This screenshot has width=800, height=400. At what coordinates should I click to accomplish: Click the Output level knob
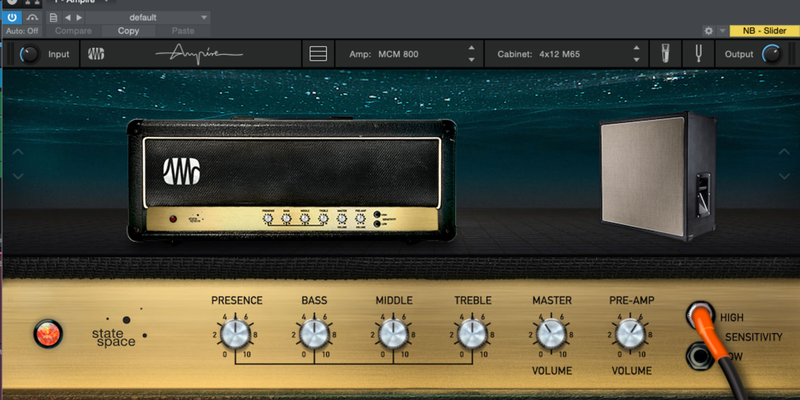click(x=772, y=54)
